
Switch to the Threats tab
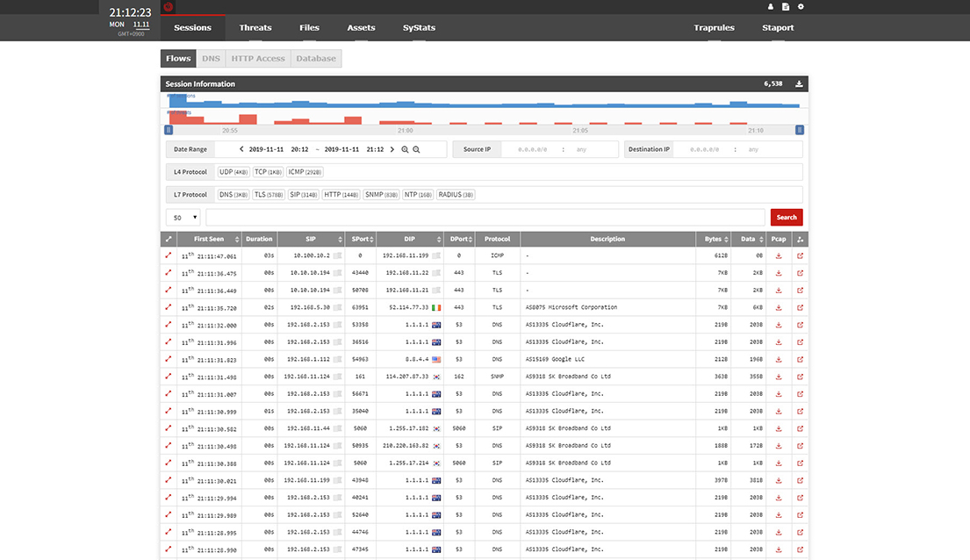(255, 28)
